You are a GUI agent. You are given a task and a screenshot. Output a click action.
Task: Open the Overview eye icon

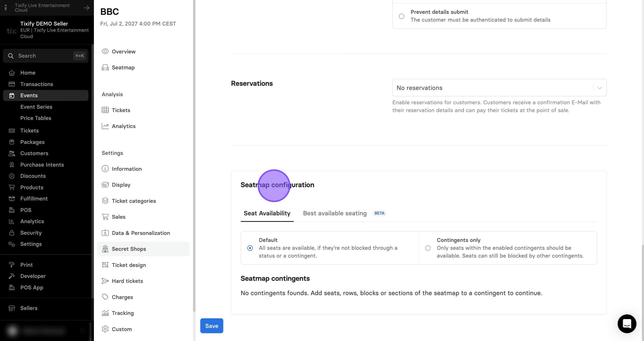(x=105, y=51)
